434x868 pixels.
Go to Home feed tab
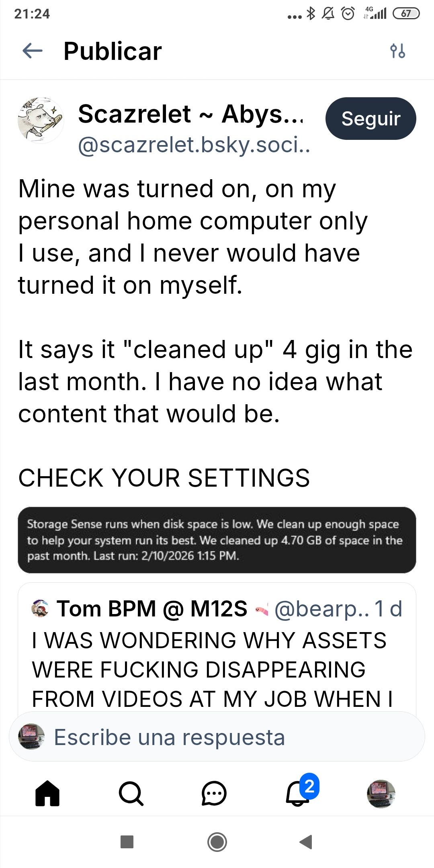click(x=47, y=793)
